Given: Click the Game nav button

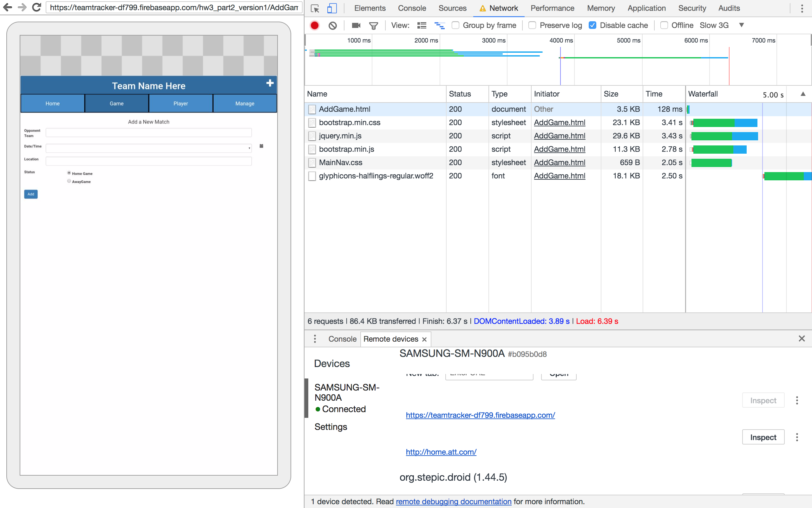Looking at the screenshot, I should click(117, 104).
